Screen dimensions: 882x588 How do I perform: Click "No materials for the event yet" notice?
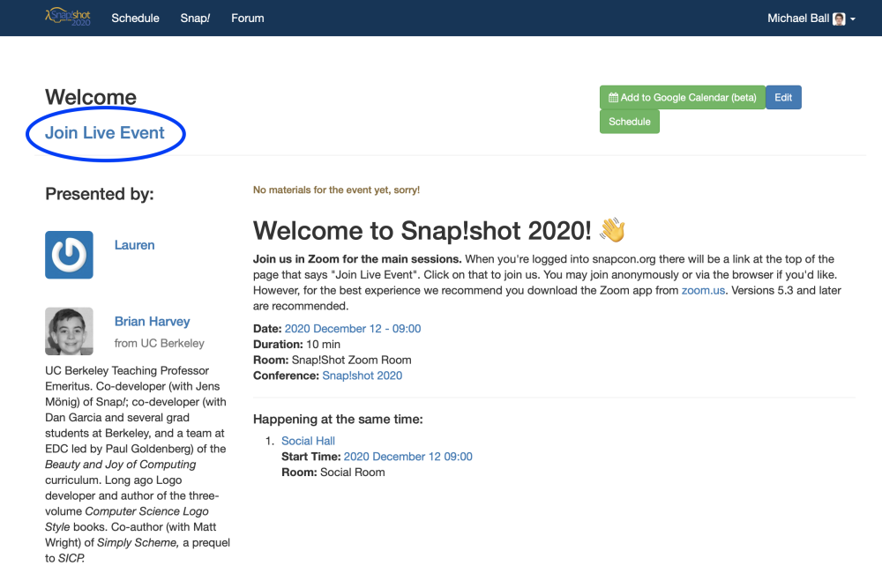pyautogui.click(x=336, y=190)
